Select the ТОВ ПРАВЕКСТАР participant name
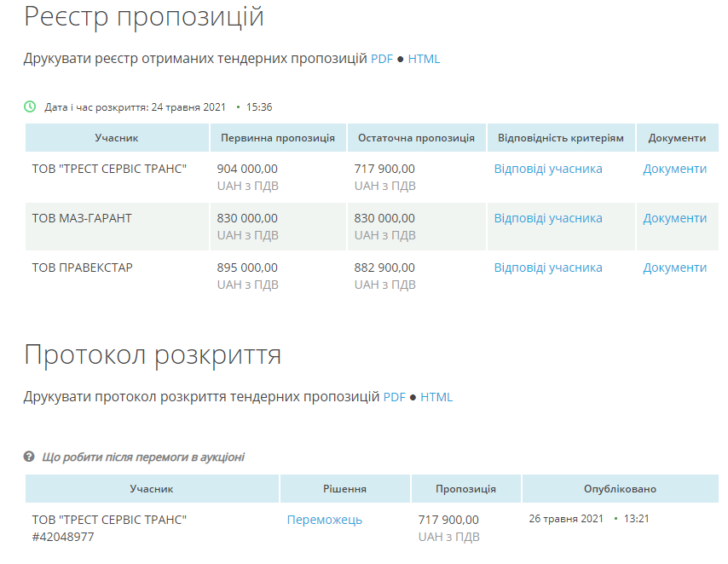Viewport: 728px width, 564px height. 82,268
